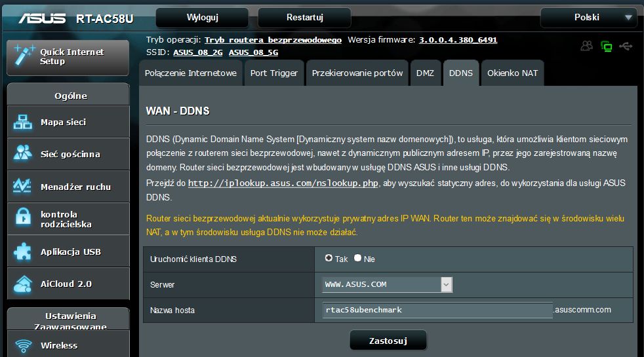Open Mapa sieci menu item
Viewport: 644px width, 357px height.
(x=68, y=122)
